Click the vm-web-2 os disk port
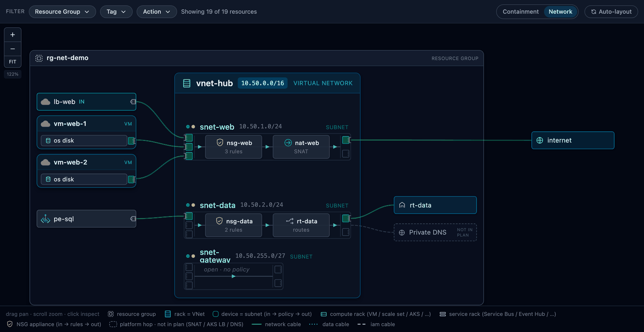Screen dimensions: 644x332 point(132,179)
